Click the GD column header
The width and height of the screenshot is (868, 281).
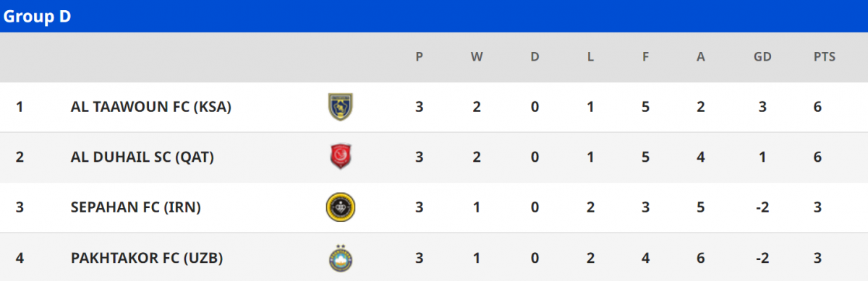click(763, 57)
